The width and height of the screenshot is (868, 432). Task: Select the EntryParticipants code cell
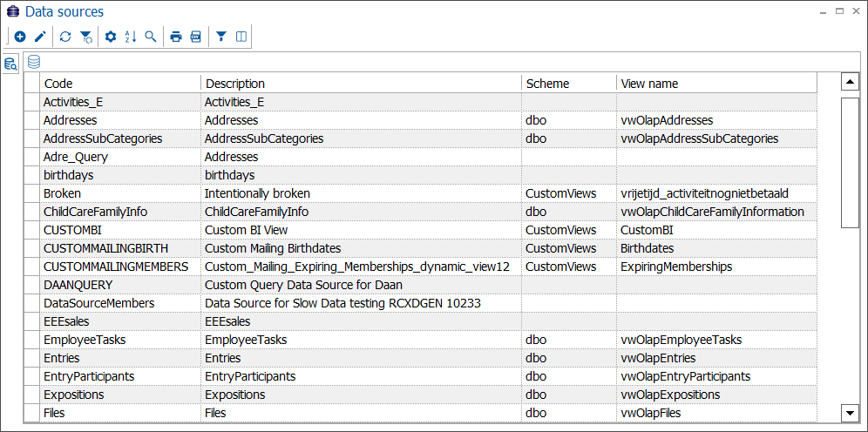pos(120,375)
